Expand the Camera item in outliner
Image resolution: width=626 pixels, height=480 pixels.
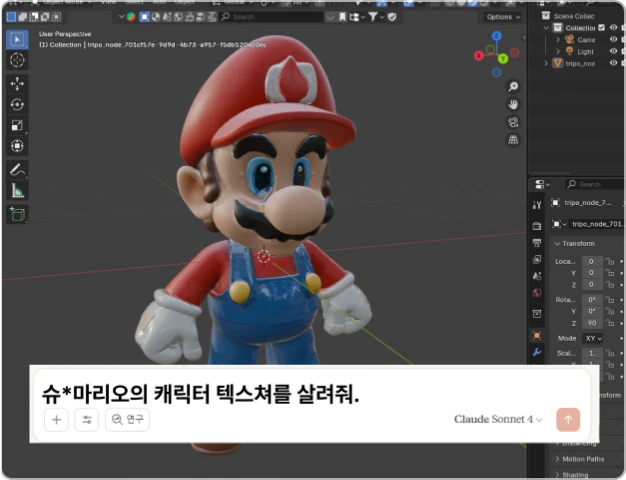558,40
